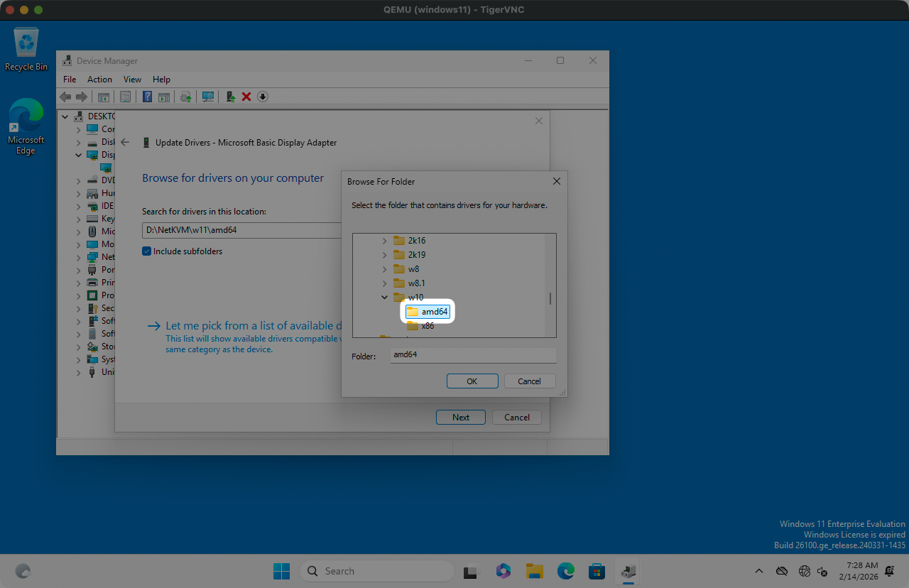
Task: Open File Explorer from the taskbar
Action: pyautogui.click(x=534, y=571)
